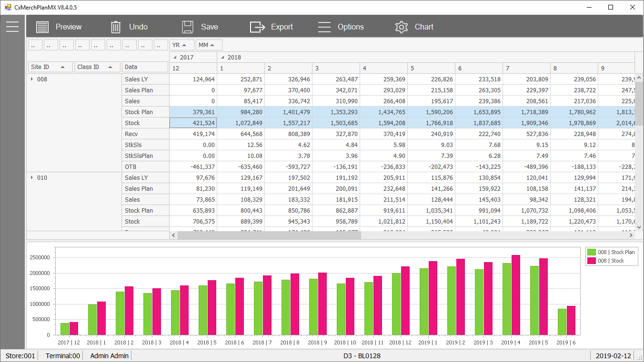Click the pink 008 Stock legend swatch
The height and width of the screenshot is (362, 644).
[592, 261]
